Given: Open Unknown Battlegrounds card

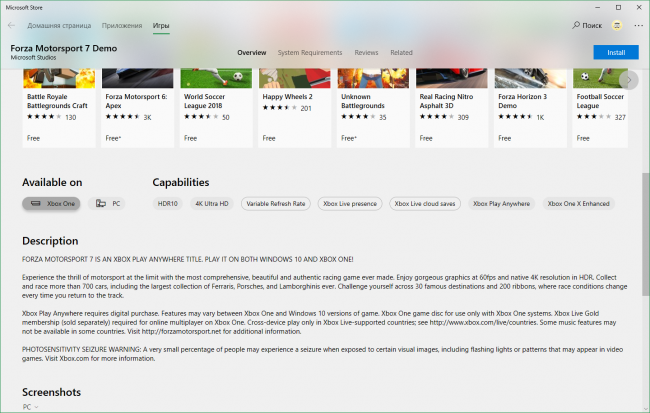Looking at the screenshot, I should pyautogui.click(x=373, y=108).
